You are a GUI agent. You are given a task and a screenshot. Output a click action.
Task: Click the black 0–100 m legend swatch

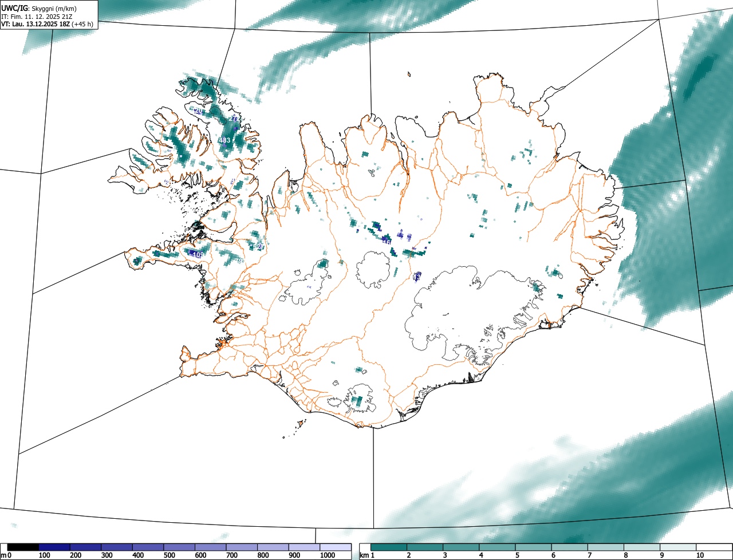[x=23, y=547]
